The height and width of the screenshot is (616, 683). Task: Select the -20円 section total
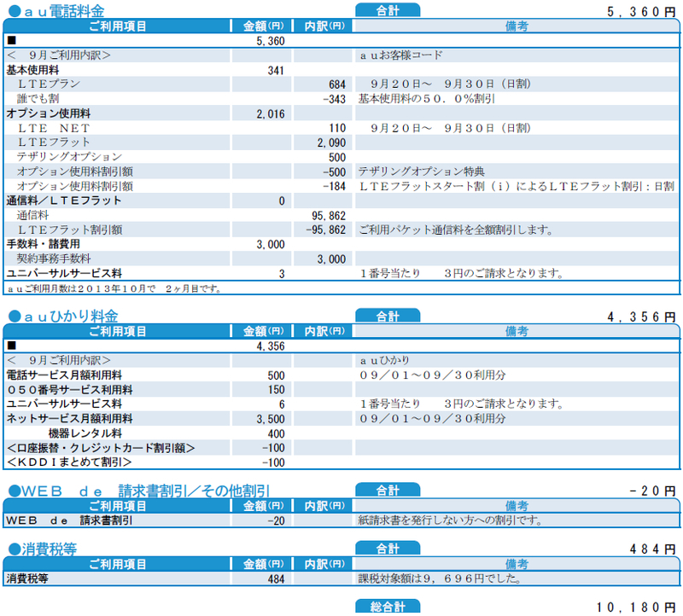tap(652, 491)
